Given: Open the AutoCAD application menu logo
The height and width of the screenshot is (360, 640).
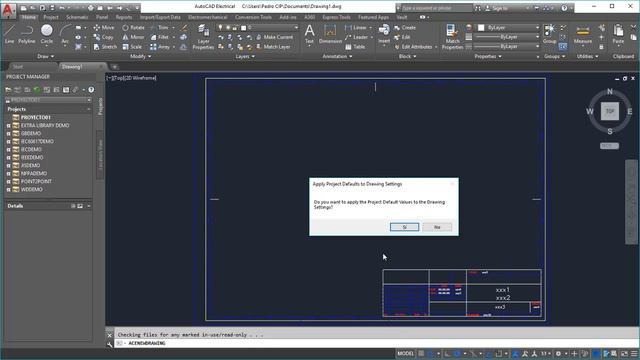Looking at the screenshot, I should [7, 10].
